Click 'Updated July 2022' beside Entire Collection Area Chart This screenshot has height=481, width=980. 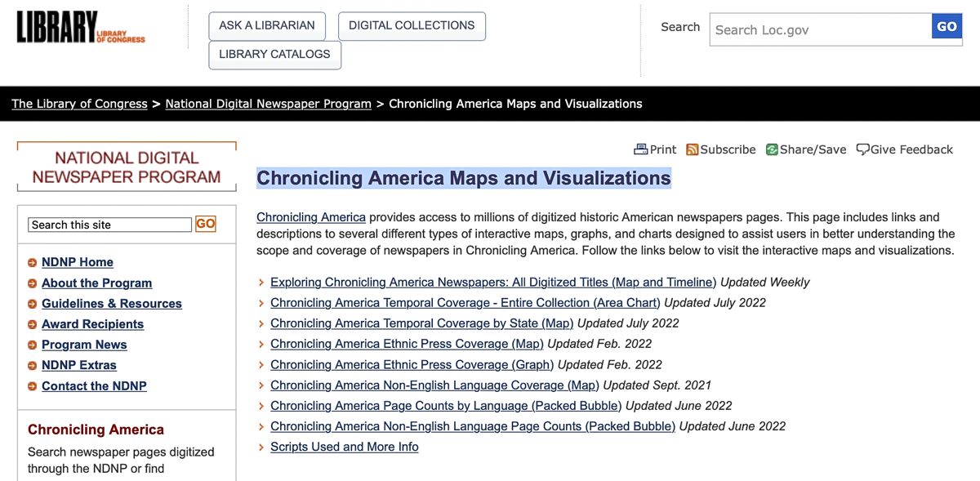[715, 302]
